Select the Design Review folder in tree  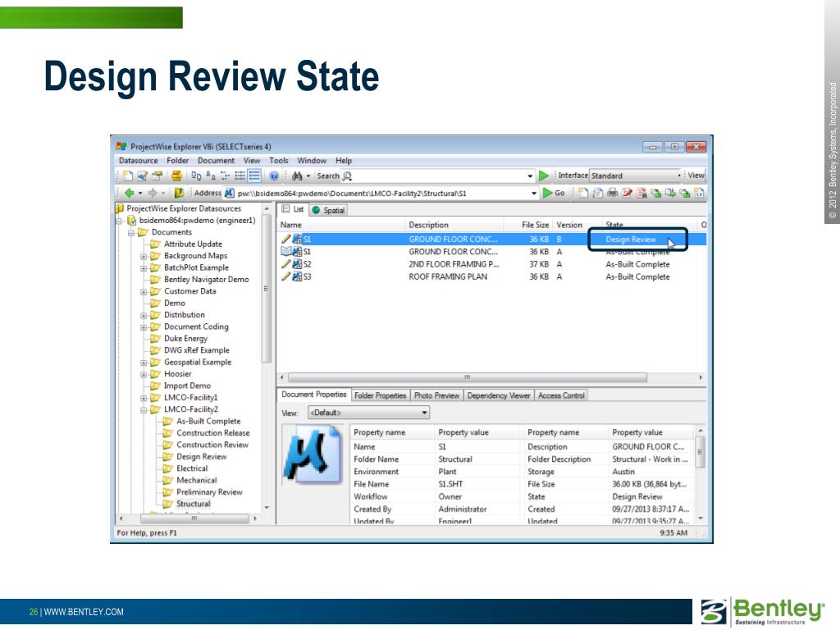[202, 456]
